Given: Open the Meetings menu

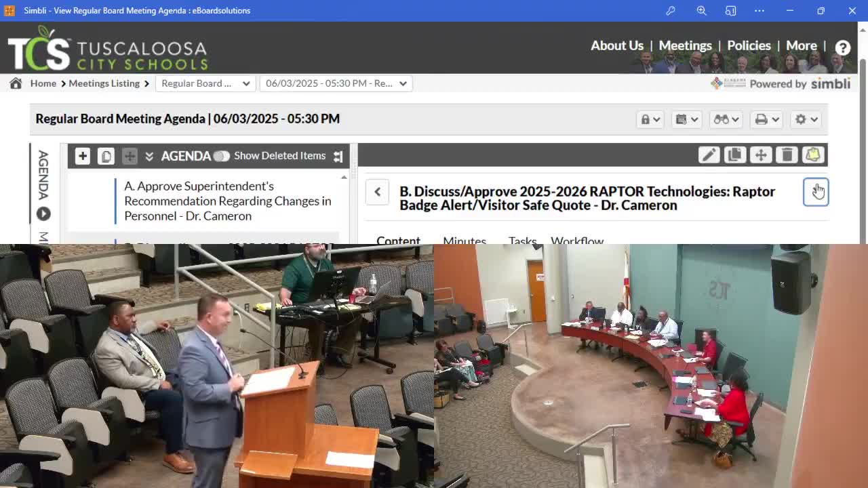Looking at the screenshot, I should click(x=686, y=45).
